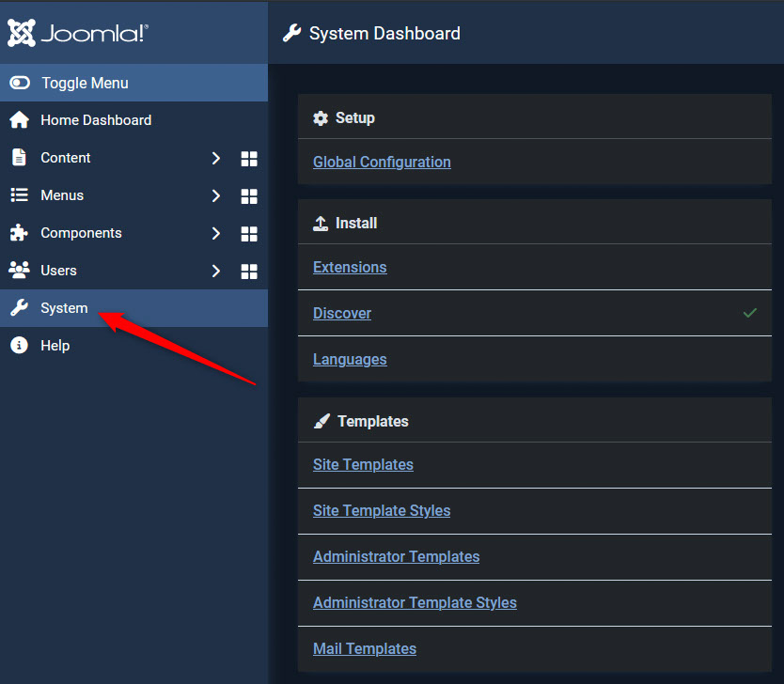Viewport: 784px width, 684px height.
Task: Select the Home Dashboard house icon
Action: [19, 120]
